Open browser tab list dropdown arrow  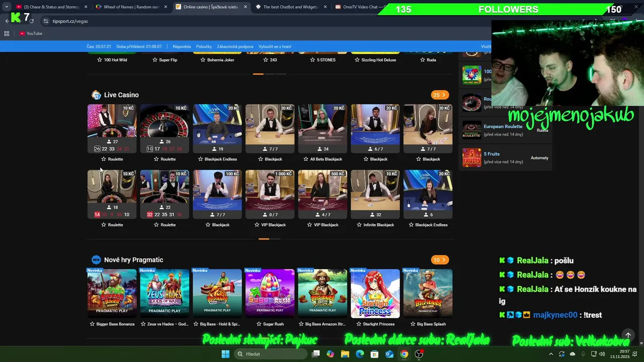tap(7, 7)
